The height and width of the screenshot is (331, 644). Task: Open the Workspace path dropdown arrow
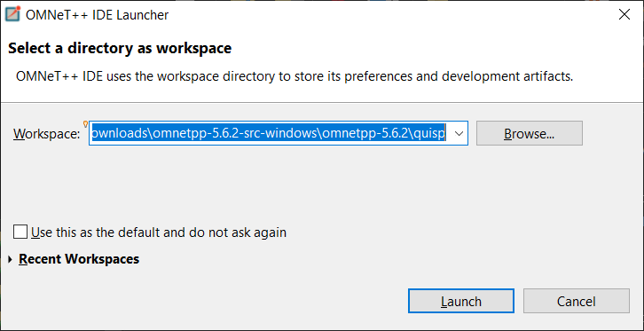click(x=459, y=133)
